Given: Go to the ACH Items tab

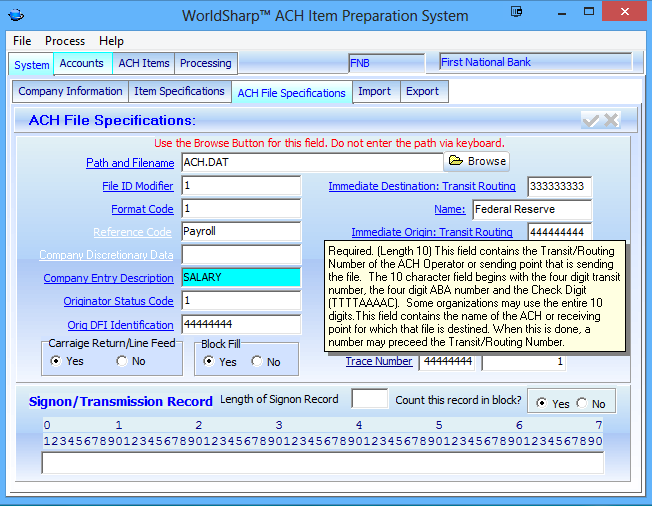Looking at the screenshot, I should [x=144, y=63].
